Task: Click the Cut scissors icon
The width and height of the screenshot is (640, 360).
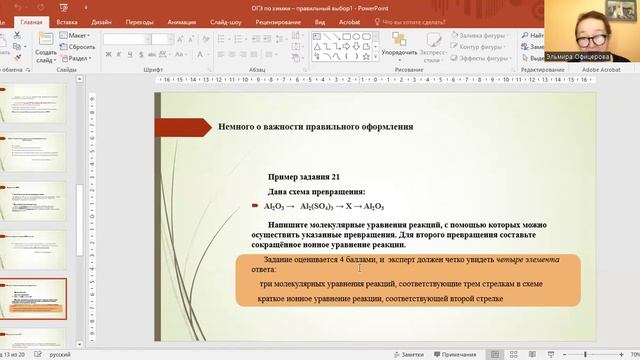Action: pyautogui.click(x=17, y=35)
